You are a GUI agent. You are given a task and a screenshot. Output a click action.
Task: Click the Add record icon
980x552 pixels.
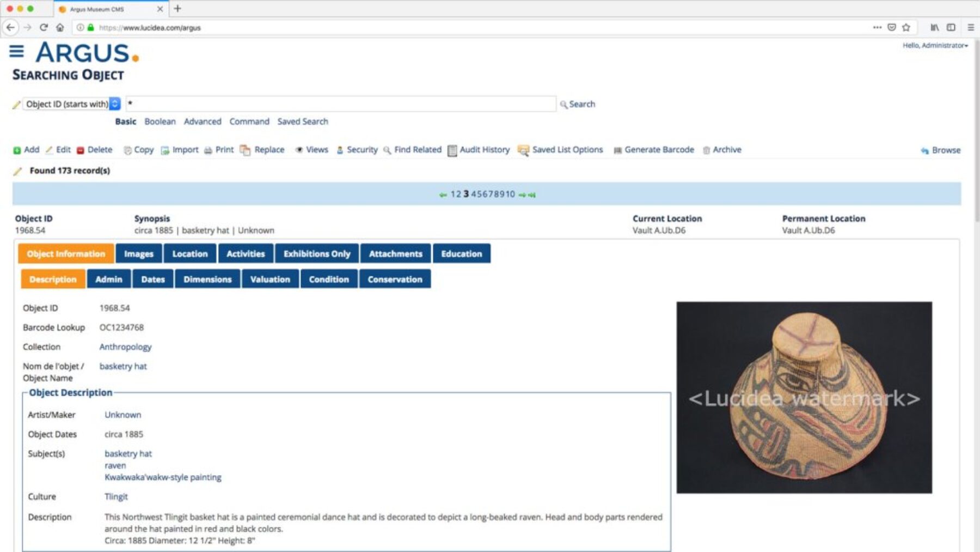(x=17, y=150)
